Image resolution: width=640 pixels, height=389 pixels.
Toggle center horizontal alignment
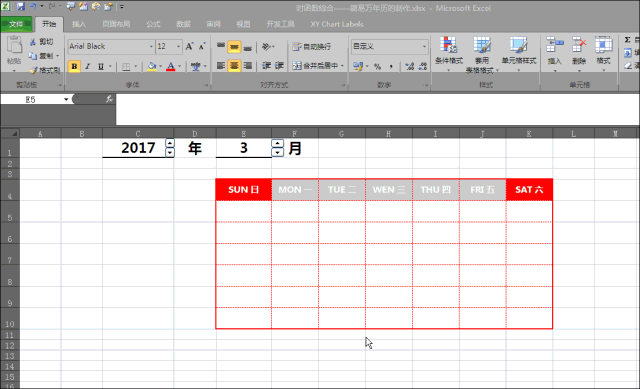[234, 66]
